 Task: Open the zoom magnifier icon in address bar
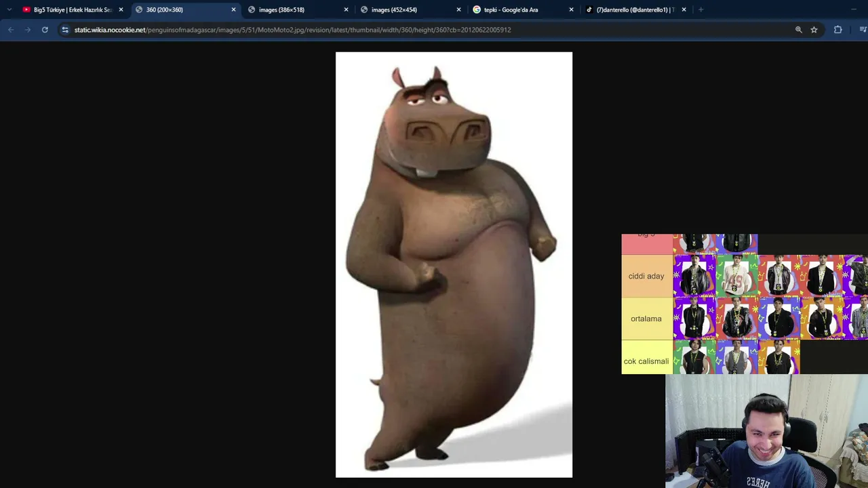click(798, 30)
